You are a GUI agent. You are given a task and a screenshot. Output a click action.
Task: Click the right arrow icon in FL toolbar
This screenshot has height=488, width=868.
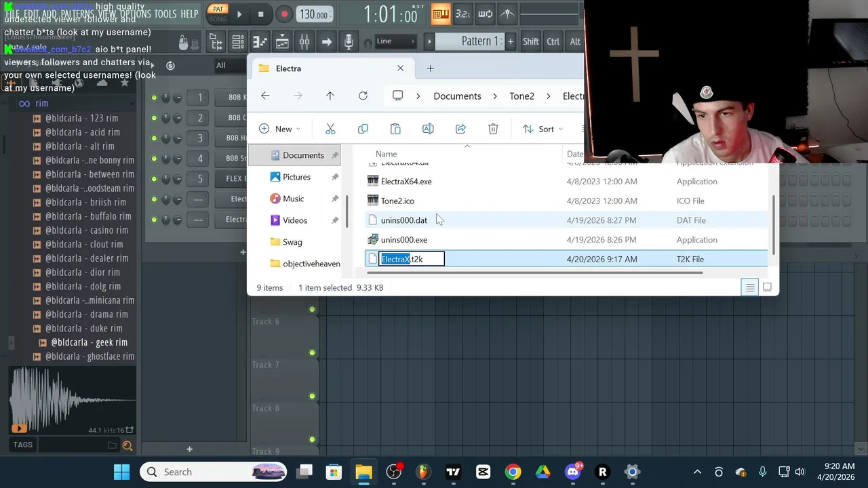tap(326, 42)
